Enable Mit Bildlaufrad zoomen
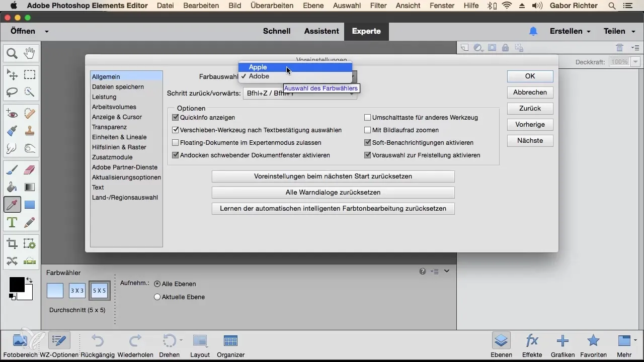Image resolution: width=644 pixels, height=362 pixels. (x=368, y=130)
